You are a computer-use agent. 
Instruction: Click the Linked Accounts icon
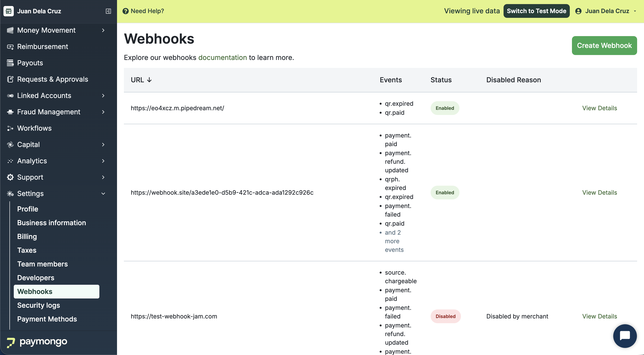pyautogui.click(x=10, y=96)
